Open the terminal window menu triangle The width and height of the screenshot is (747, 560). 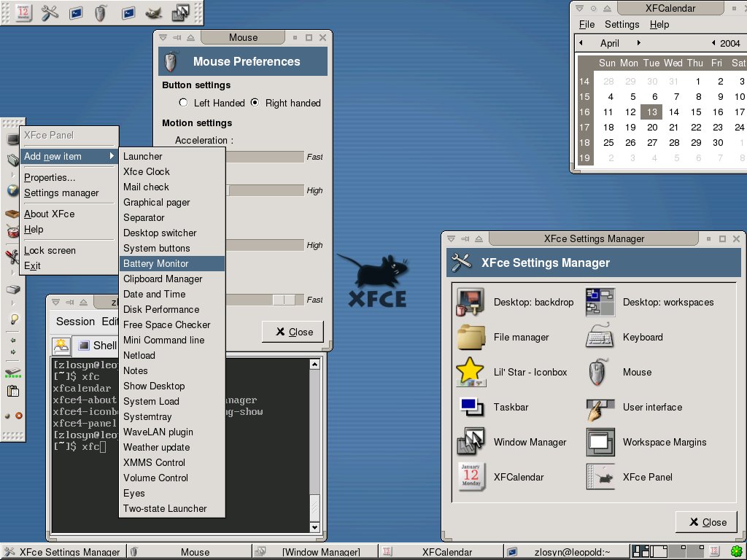(55, 302)
